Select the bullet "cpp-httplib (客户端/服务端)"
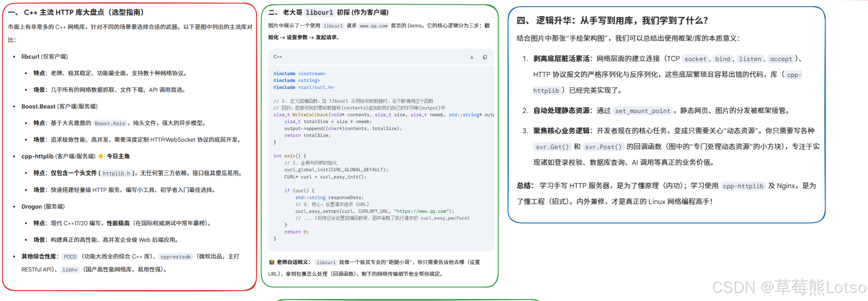The width and height of the screenshot is (868, 301). pos(58,156)
